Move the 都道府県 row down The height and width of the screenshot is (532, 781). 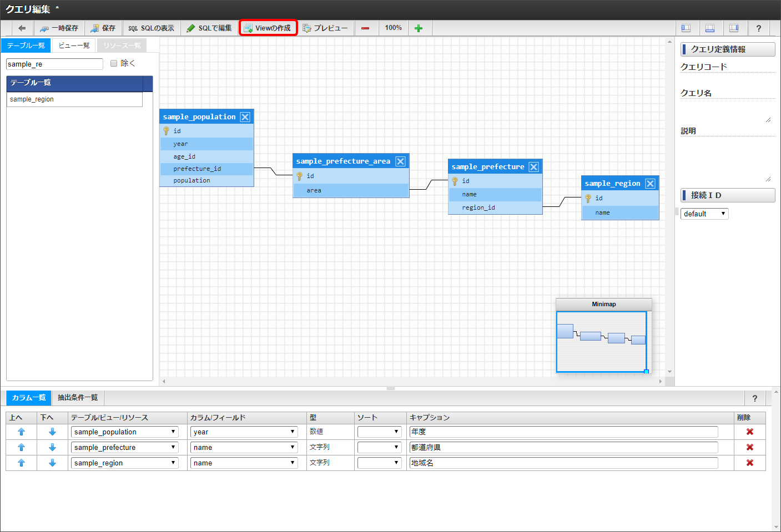coord(52,447)
